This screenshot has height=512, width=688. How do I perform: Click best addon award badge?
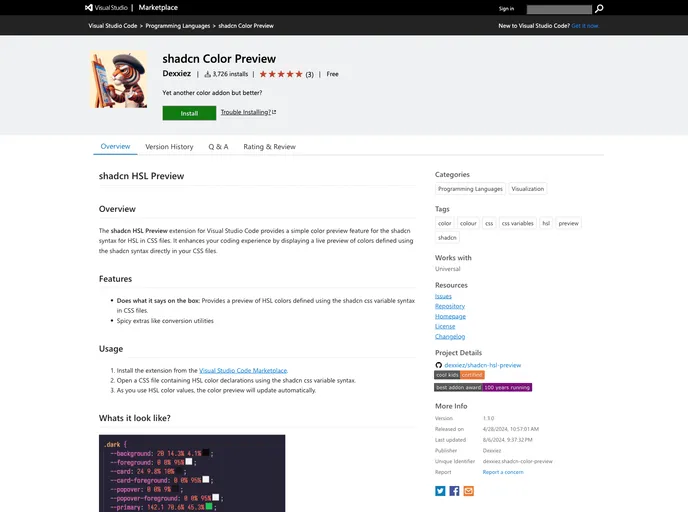tap(483, 387)
